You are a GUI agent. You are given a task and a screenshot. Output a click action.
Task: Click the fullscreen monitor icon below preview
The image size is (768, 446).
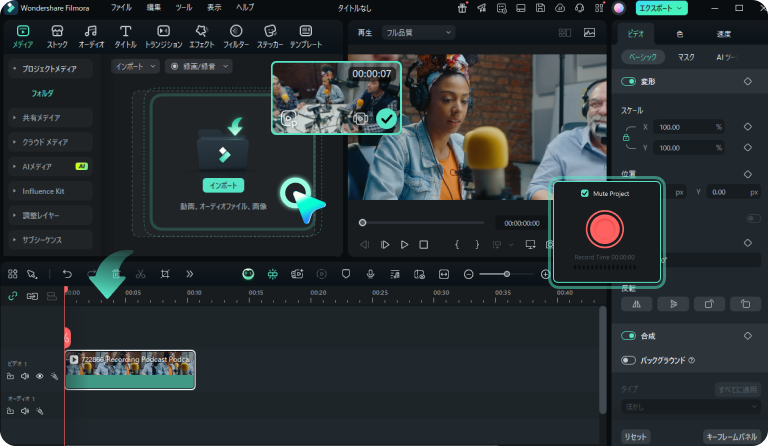530,244
